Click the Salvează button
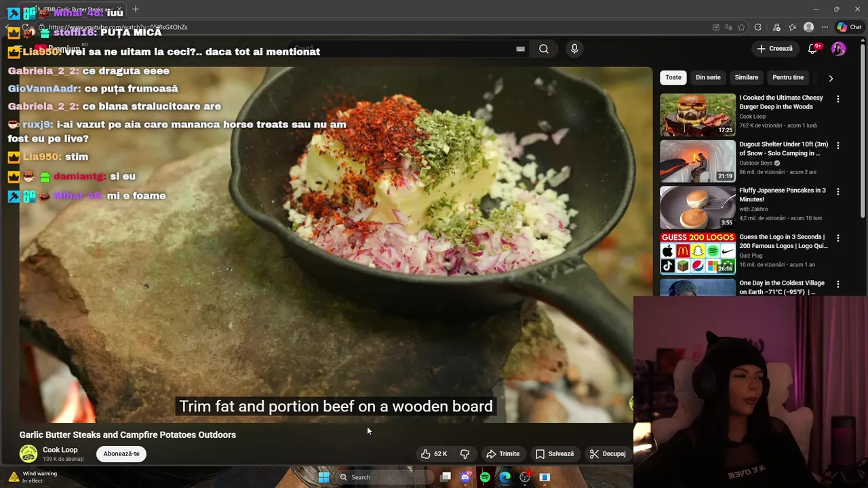This screenshot has width=868, height=488. point(555,454)
